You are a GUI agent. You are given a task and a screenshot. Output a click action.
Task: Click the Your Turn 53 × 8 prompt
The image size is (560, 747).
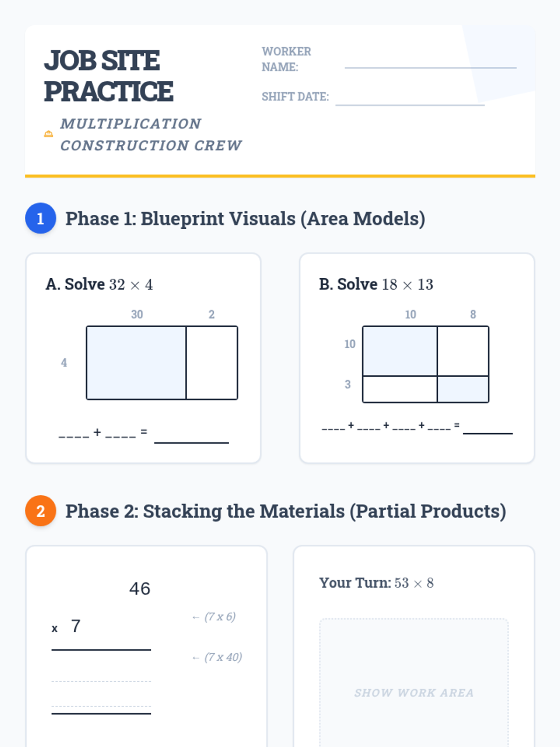(376, 583)
